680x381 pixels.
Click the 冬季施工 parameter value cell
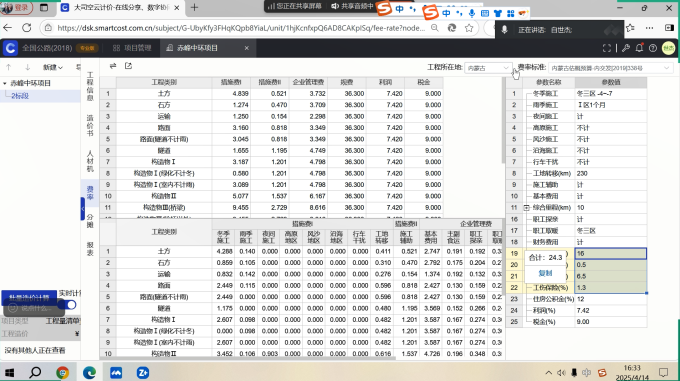point(611,94)
